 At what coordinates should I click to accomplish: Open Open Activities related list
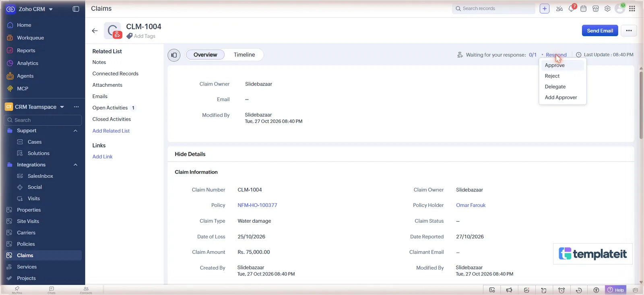(x=110, y=108)
